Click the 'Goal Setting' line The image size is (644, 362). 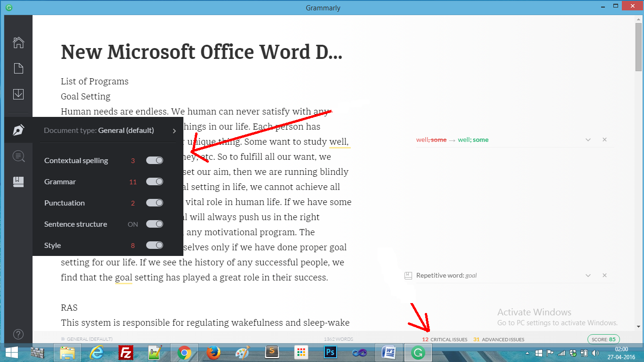[x=86, y=97]
